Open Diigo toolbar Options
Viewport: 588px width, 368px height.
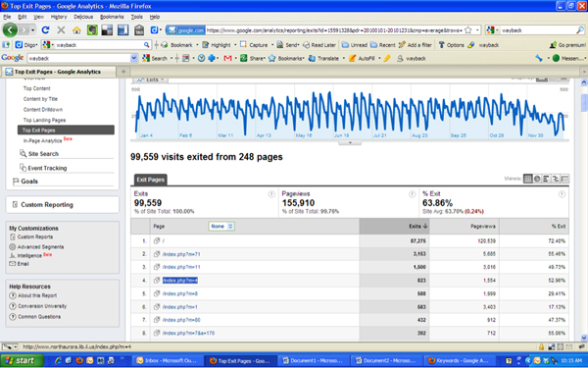(x=451, y=45)
